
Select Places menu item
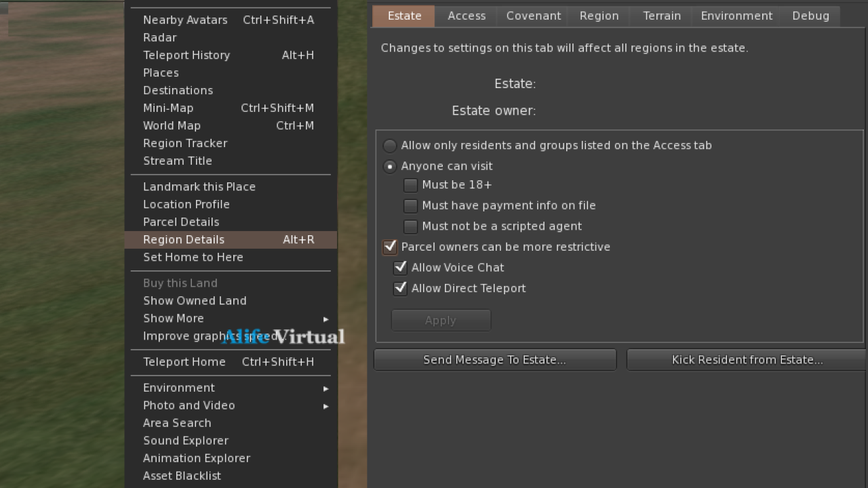click(231, 73)
